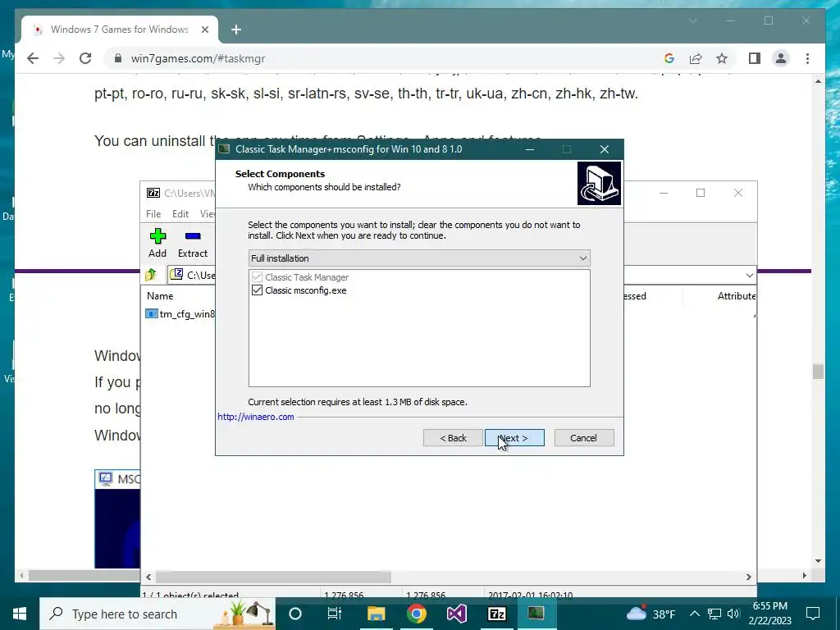Reload the Chrome page

click(x=85, y=58)
